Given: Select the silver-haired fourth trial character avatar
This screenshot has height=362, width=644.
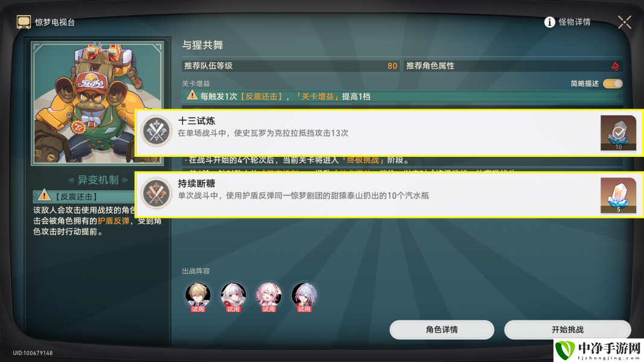Looking at the screenshot, I should pos(304,296).
